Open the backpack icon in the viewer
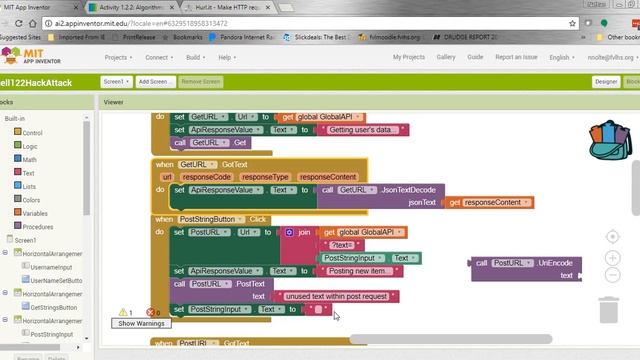 coord(610,140)
